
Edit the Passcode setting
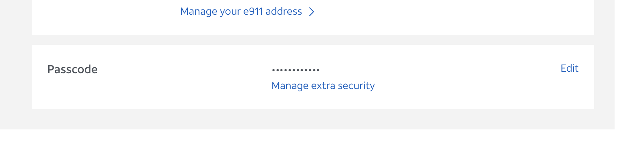coord(569,68)
